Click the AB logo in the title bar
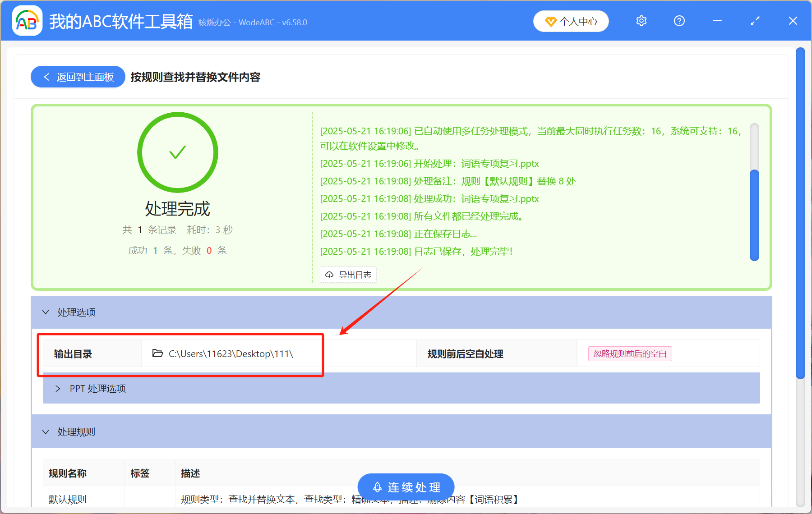 click(x=27, y=21)
